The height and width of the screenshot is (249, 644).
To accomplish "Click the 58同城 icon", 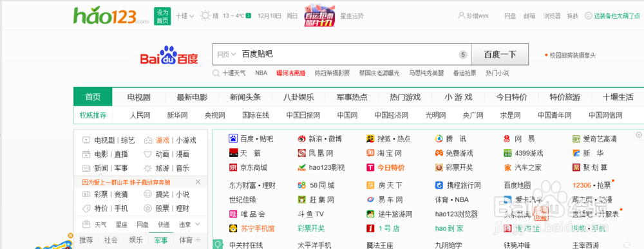I will [x=302, y=185].
